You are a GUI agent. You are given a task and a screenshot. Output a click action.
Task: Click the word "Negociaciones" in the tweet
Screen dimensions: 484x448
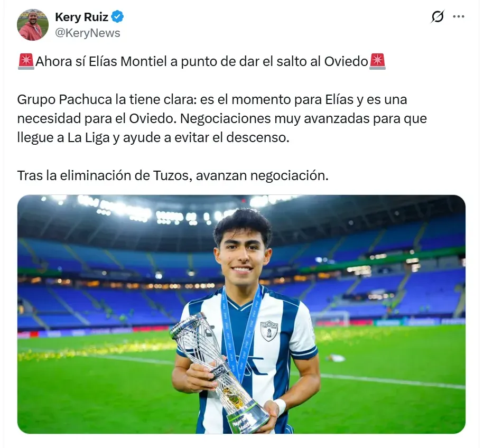[225, 118]
